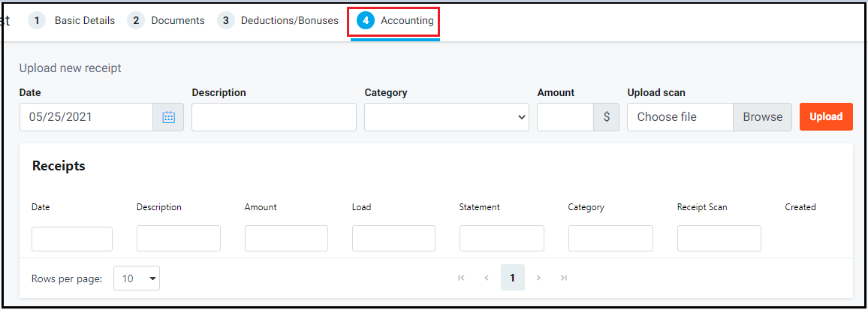Image resolution: width=868 pixels, height=310 pixels.
Task: Expand Rows per page selector
Action: (137, 278)
